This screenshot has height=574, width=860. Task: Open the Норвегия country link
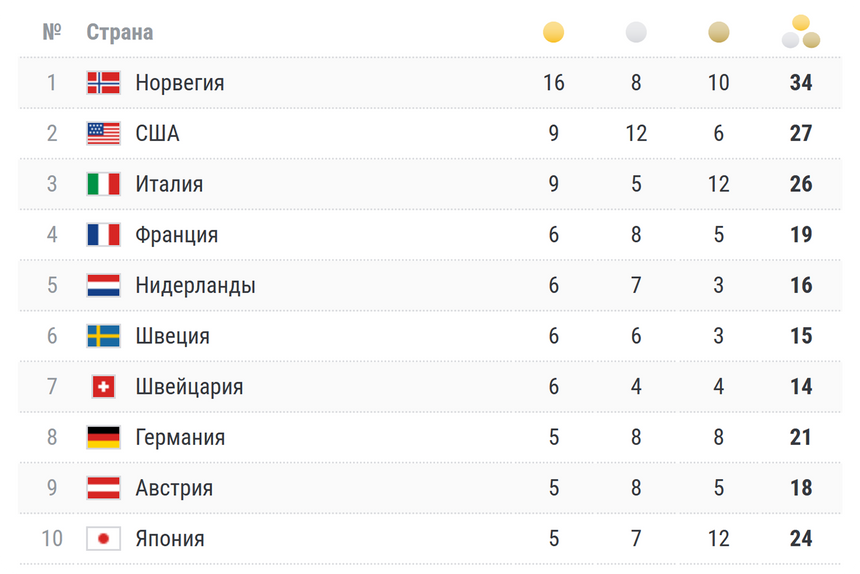click(180, 83)
